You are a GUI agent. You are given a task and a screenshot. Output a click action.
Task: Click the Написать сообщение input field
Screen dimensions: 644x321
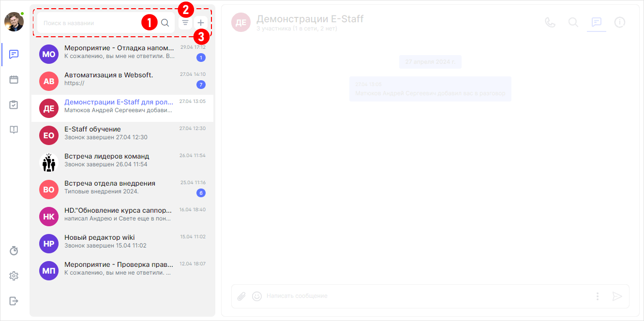click(339, 296)
